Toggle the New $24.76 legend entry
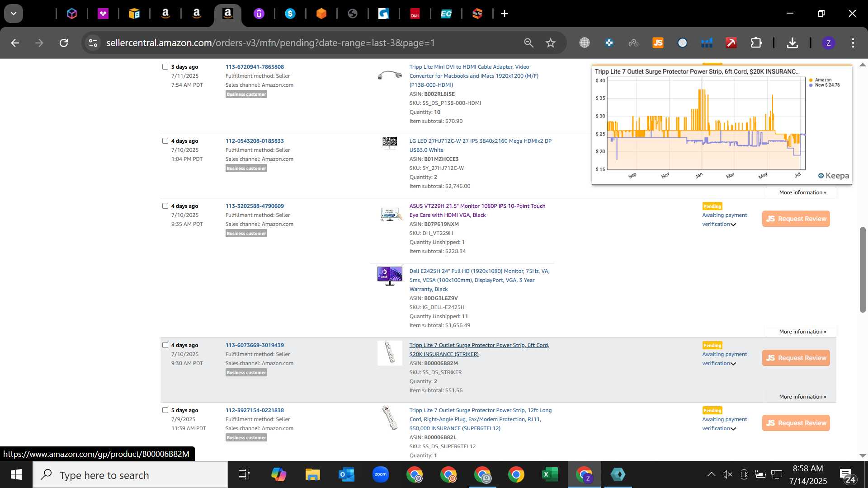 tap(824, 85)
